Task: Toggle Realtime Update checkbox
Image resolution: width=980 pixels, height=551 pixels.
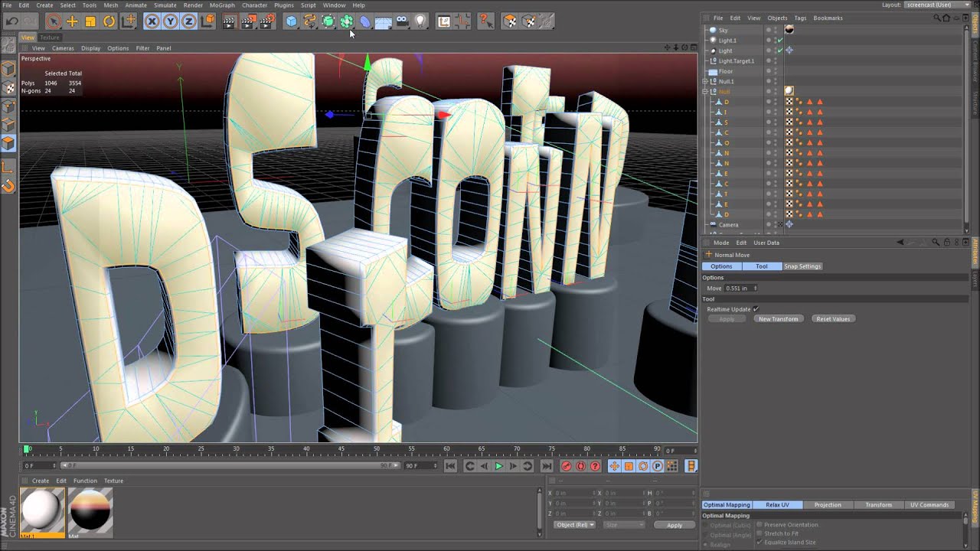Action: (x=756, y=309)
